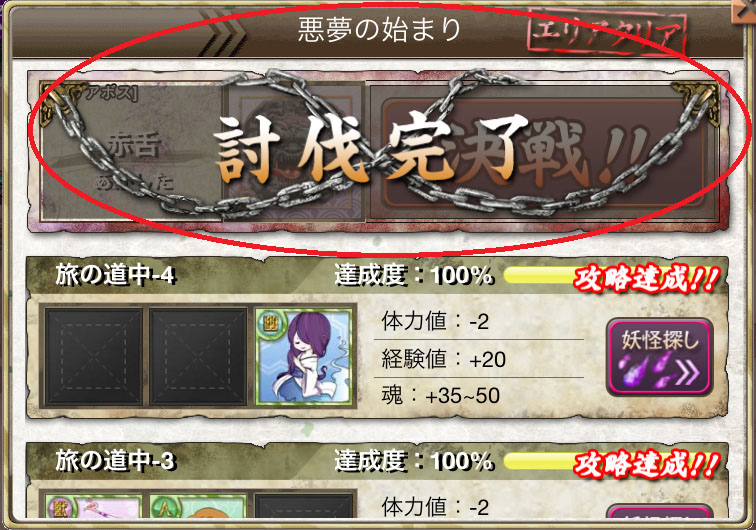
Task: Click the 決戦!! boss battle button
Action: pyautogui.click(x=543, y=154)
